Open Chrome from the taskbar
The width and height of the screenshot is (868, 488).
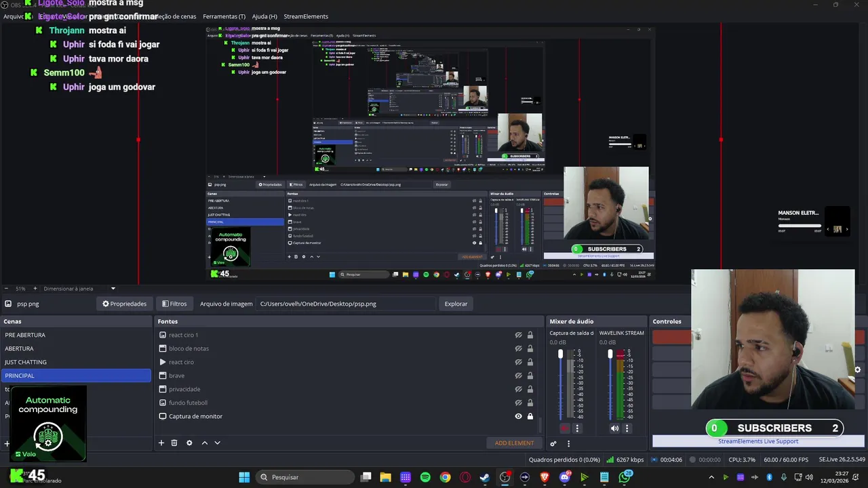pyautogui.click(x=445, y=477)
